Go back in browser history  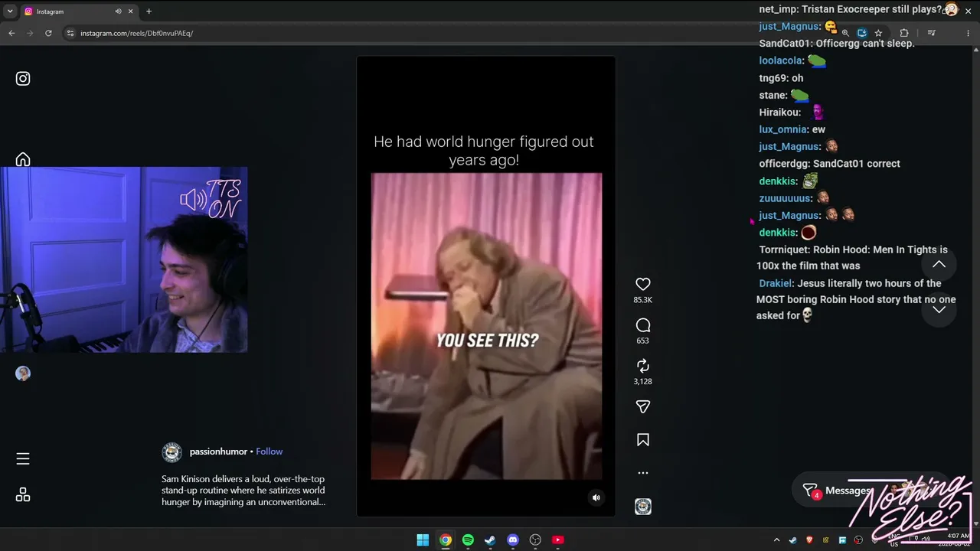pos(11,33)
